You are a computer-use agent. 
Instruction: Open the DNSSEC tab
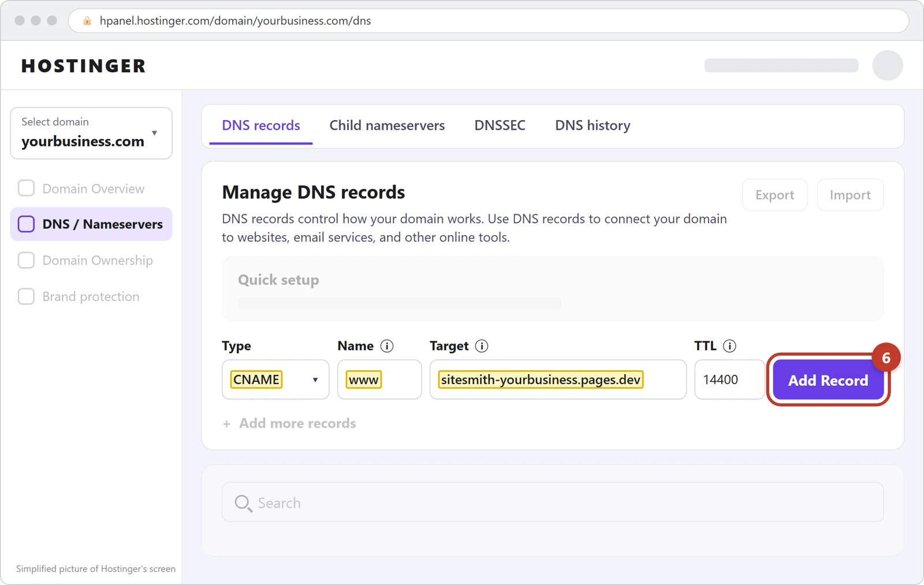[500, 125]
